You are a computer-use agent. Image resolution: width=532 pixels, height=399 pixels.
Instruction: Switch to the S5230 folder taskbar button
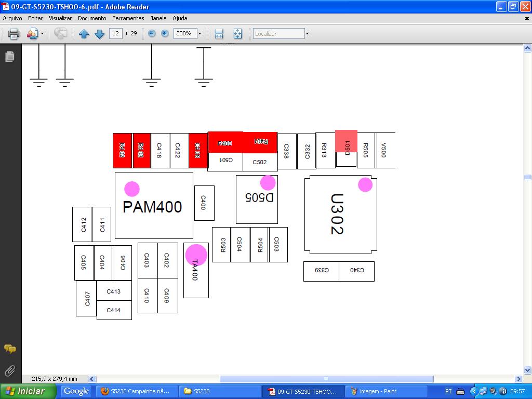tap(220, 391)
